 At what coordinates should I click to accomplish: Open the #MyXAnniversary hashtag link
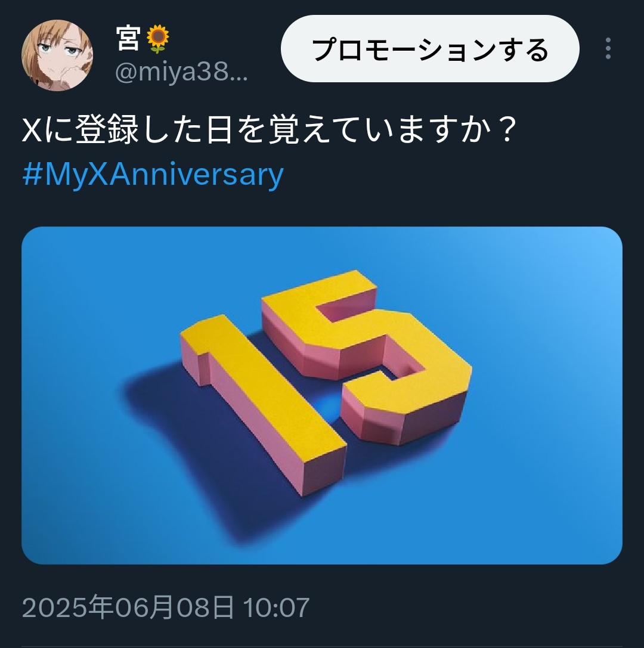click(x=153, y=175)
